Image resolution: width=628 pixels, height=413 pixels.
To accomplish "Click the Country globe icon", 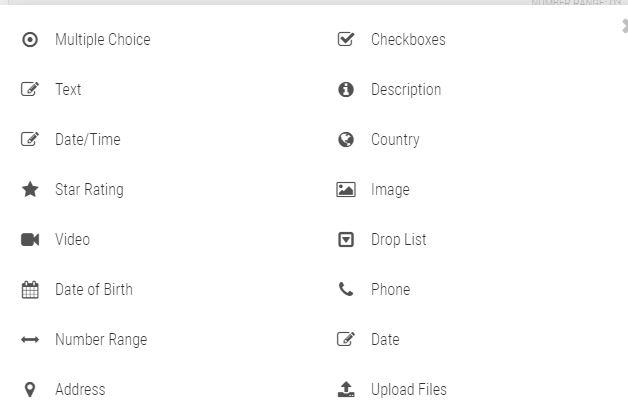I will pos(346,140).
